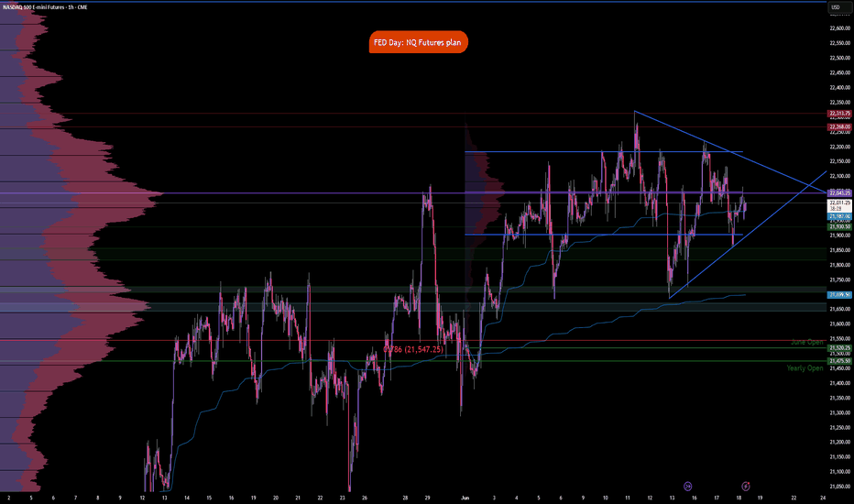Click the 21,050.00 level on price axis
This screenshot has width=854, height=504.
pos(840,487)
